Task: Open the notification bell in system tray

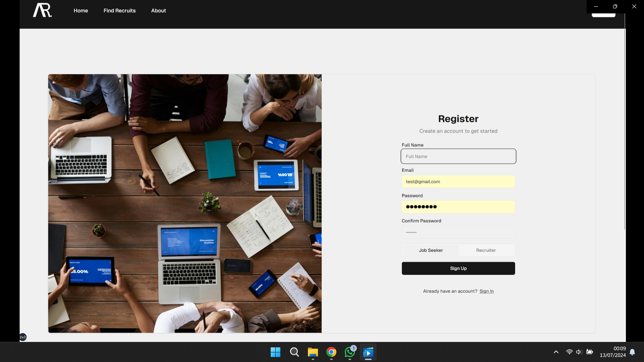Action: coord(632,352)
